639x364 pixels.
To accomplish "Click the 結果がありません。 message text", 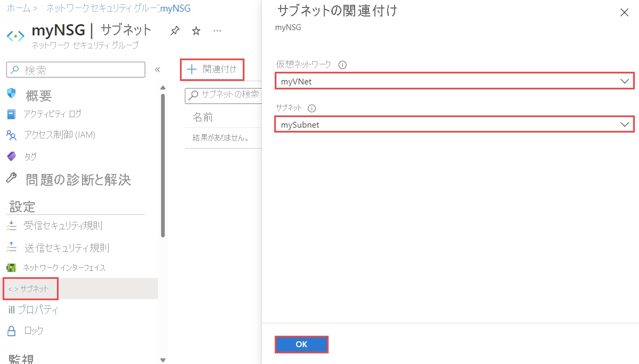I will coord(220,138).
